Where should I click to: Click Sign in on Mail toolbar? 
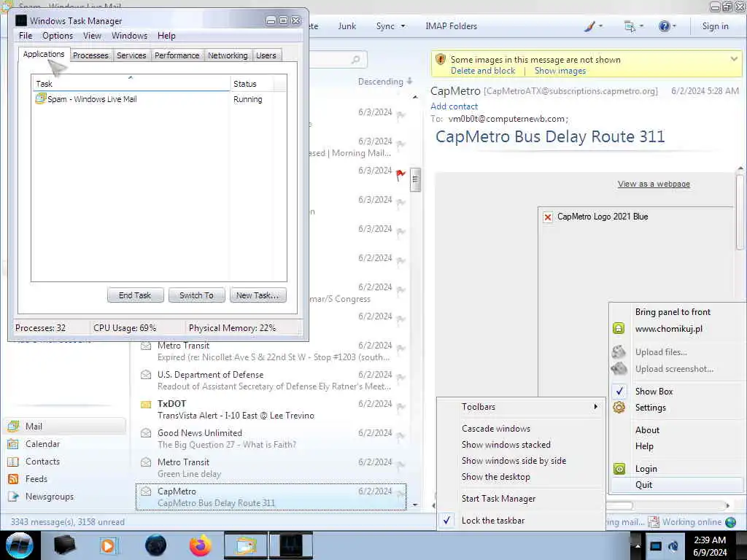(x=715, y=26)
